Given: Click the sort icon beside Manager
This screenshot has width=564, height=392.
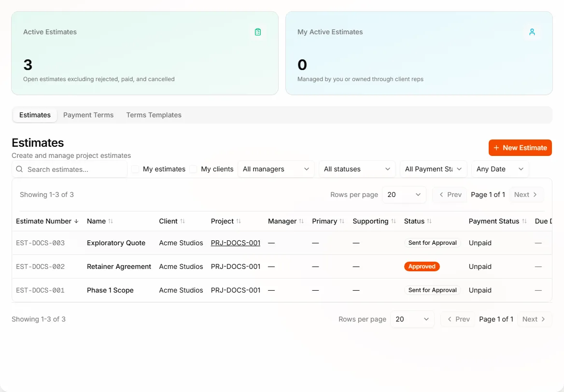Looking at the screenshot, I should point(301,221).
